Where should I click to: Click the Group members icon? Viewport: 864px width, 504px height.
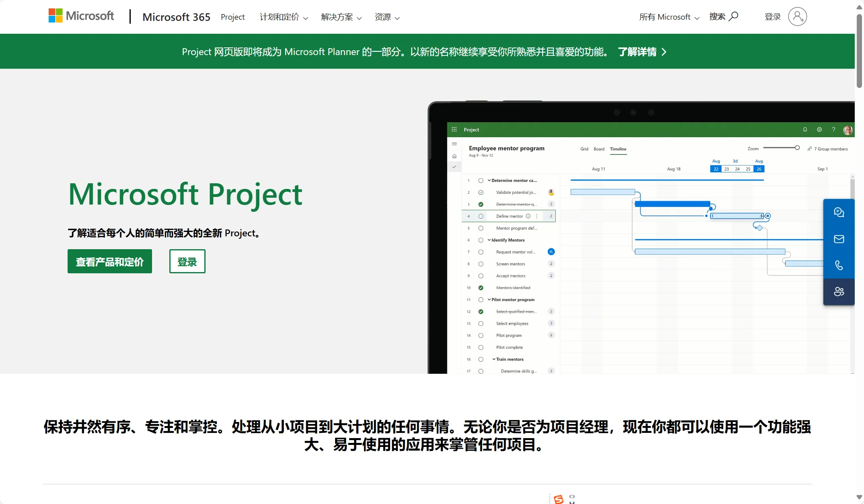pos(810,150)
